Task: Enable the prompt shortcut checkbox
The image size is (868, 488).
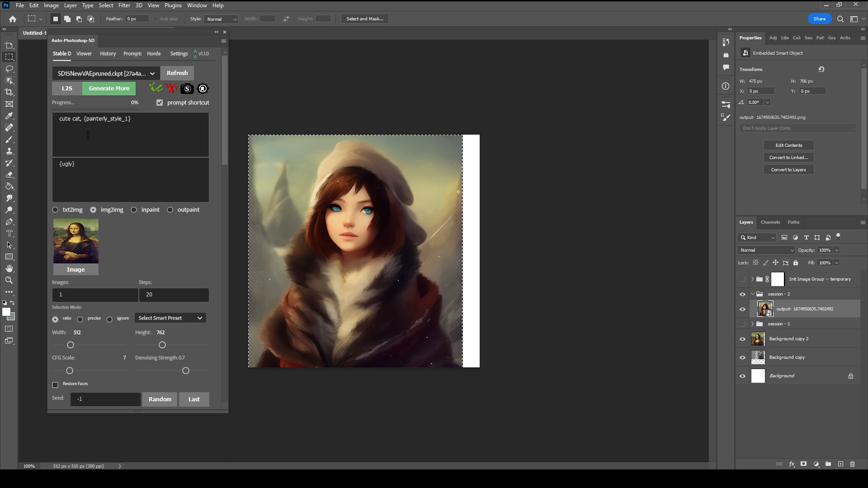Action: (x=160, y=102)
